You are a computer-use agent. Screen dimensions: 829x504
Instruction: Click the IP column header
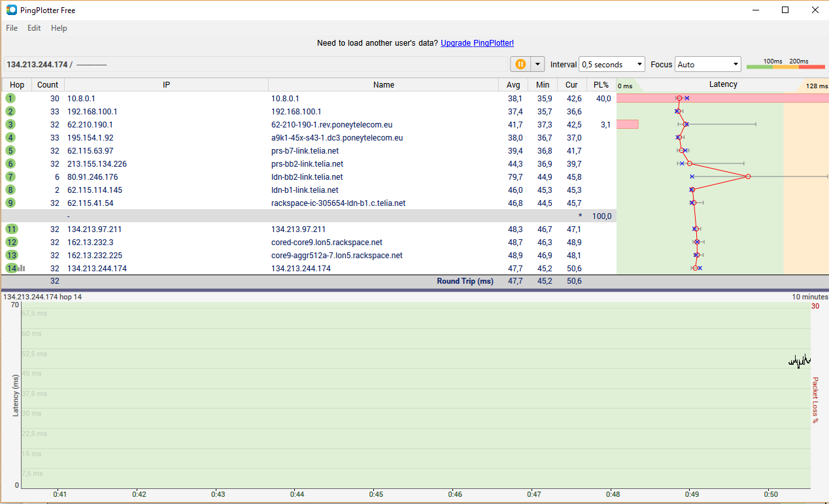click(x=166, y=85)
